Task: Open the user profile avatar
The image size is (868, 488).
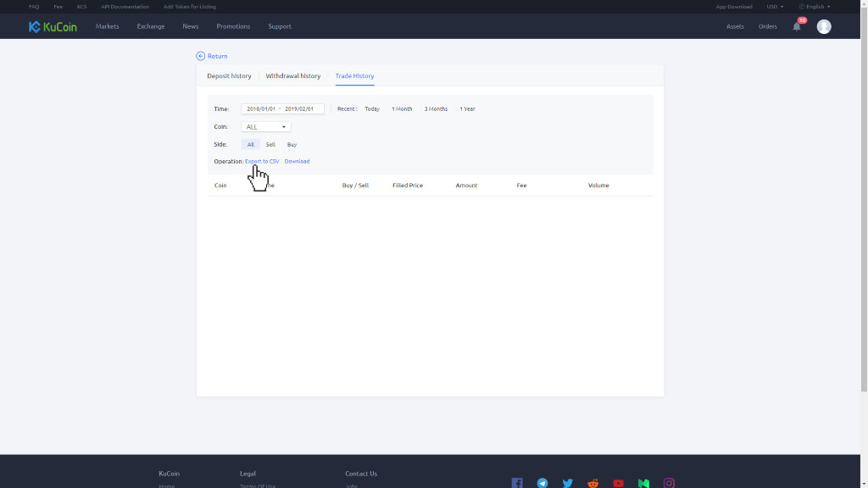Action: pyautogui.click(x=824, y=26)
